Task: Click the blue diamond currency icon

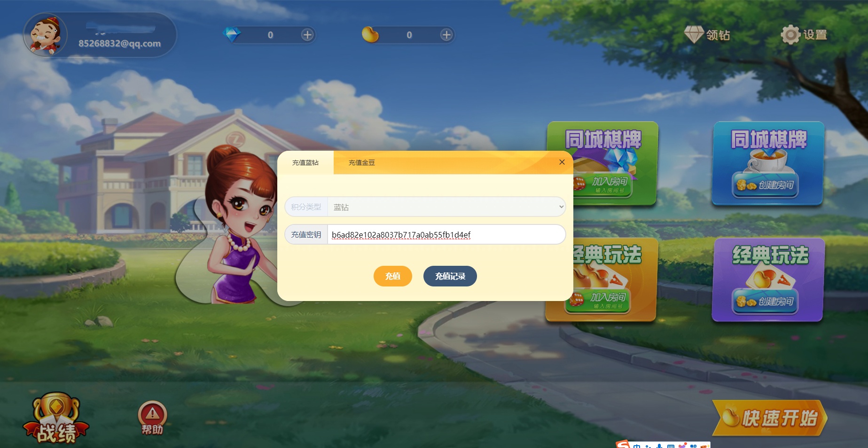Action: coord(231,35)
